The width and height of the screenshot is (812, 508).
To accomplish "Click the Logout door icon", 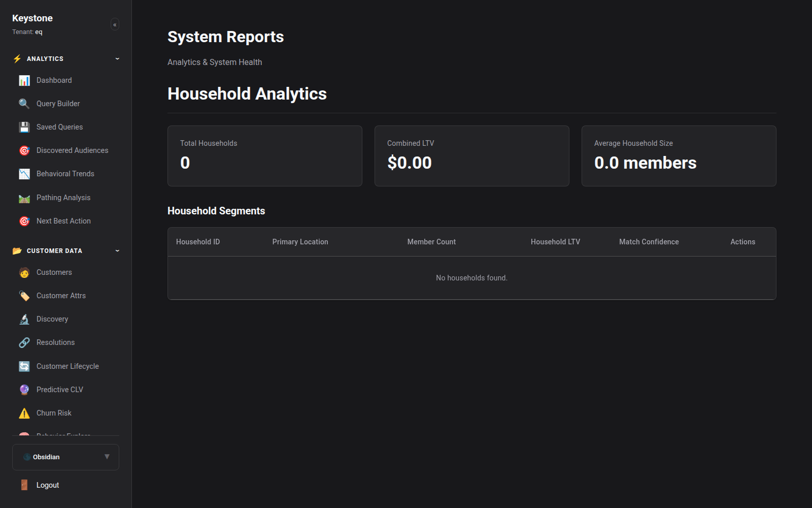I will 24,485.
